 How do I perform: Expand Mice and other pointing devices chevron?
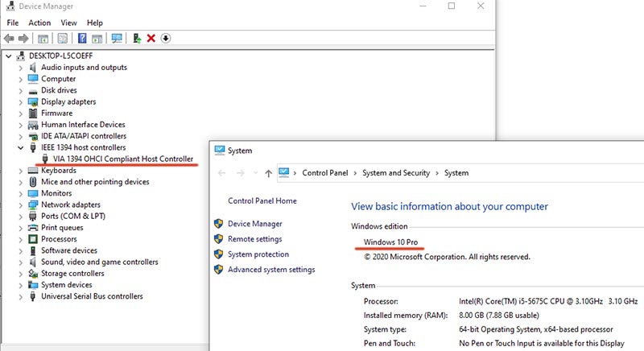pyautogui.click(x=21, y=182)
